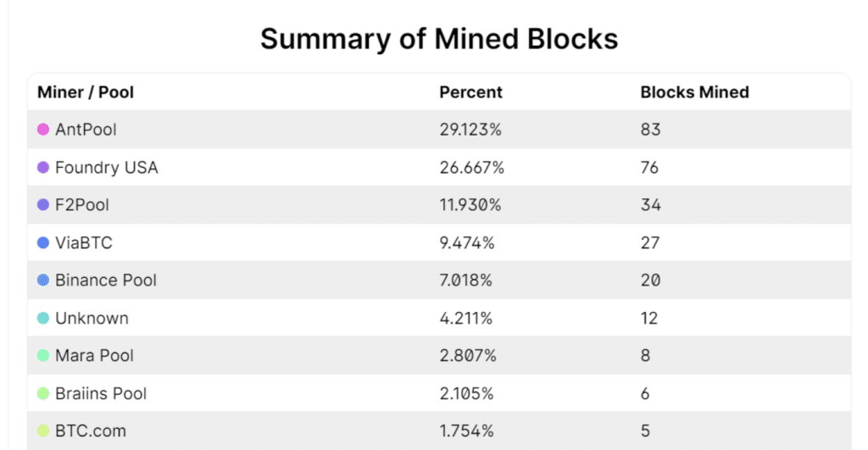Click the light green dot beside Braiins Pool
This screenshot has width=868, height=450.
pyautogui.click(x=43, y=393)
